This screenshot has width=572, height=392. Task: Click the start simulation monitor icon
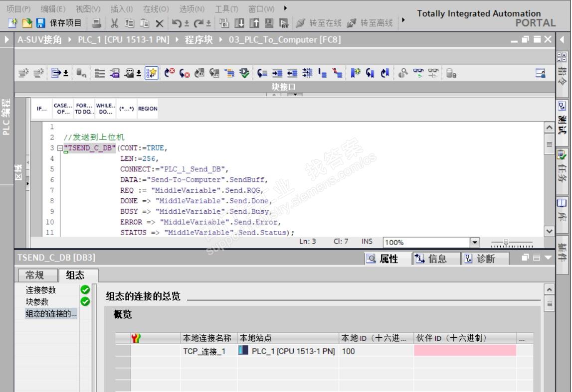[269, 23]
